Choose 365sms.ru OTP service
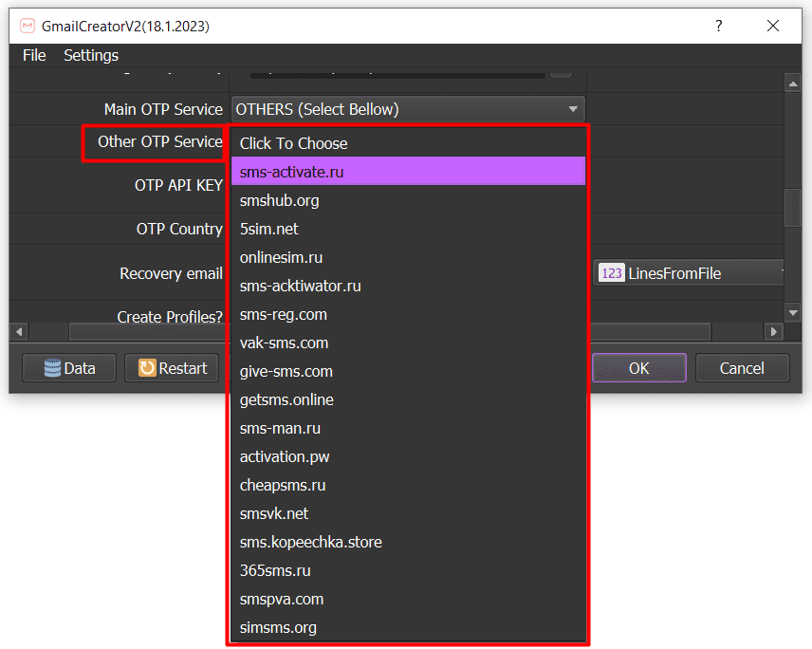Image resolution: width=812 pixels, height=649 pixels. click(408, 571)
